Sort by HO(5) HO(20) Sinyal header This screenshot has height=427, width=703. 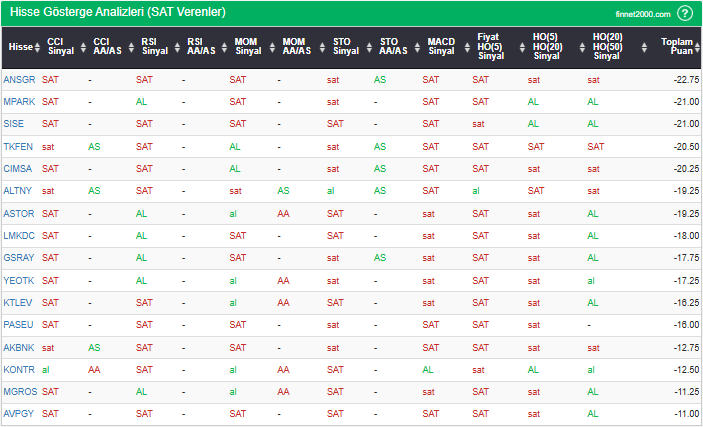pos(546,47)
